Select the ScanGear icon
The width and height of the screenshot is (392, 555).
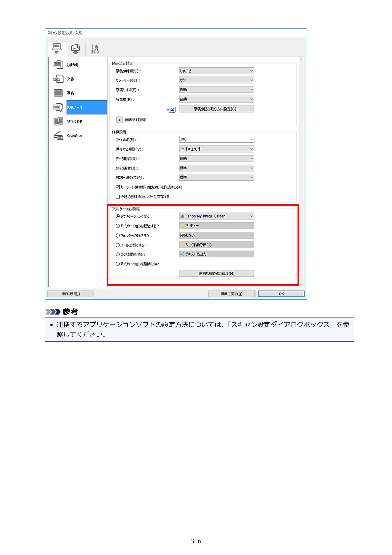click(x=58, y=136)
